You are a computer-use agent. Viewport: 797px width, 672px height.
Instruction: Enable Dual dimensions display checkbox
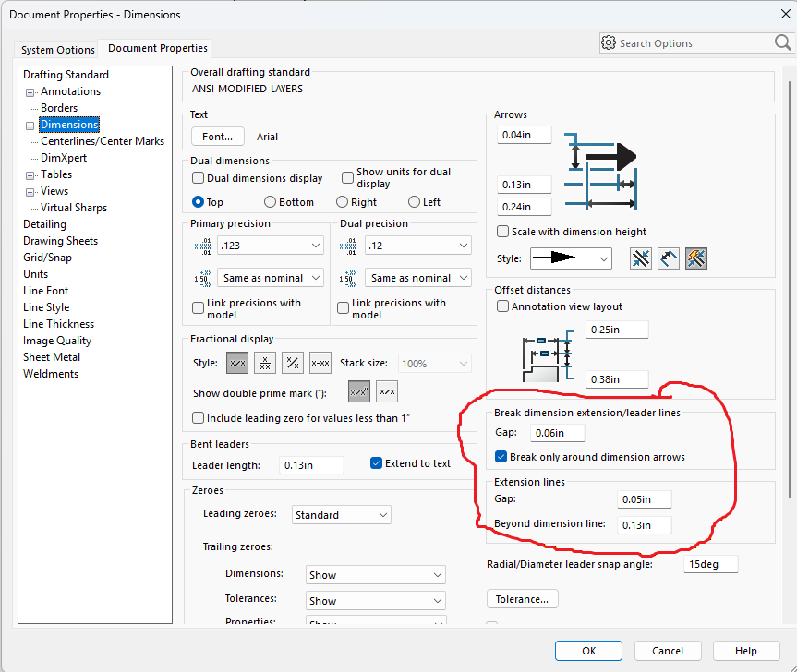pos(198,178)
